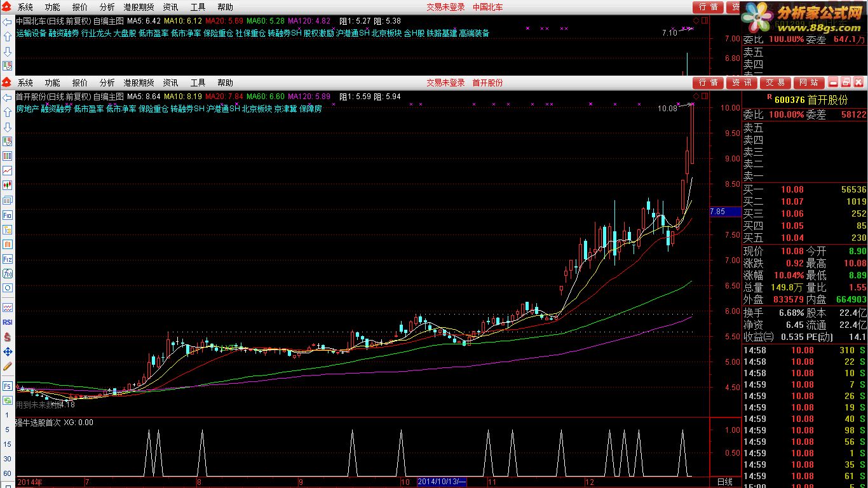Click the red dollar sign icon

[8, 337]
